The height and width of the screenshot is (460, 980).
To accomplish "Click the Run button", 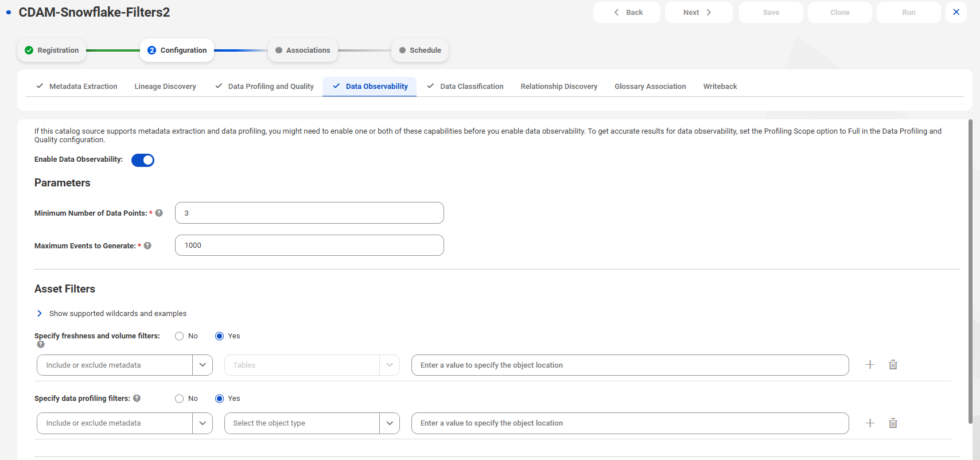I will coord(909,12).
